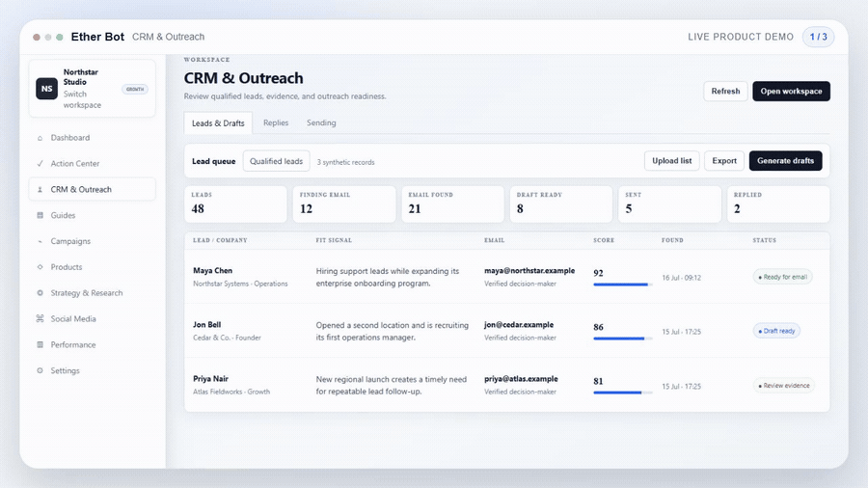868x488 pixels.
Task: Click the Guides book icon
Action: pos(40,215)
